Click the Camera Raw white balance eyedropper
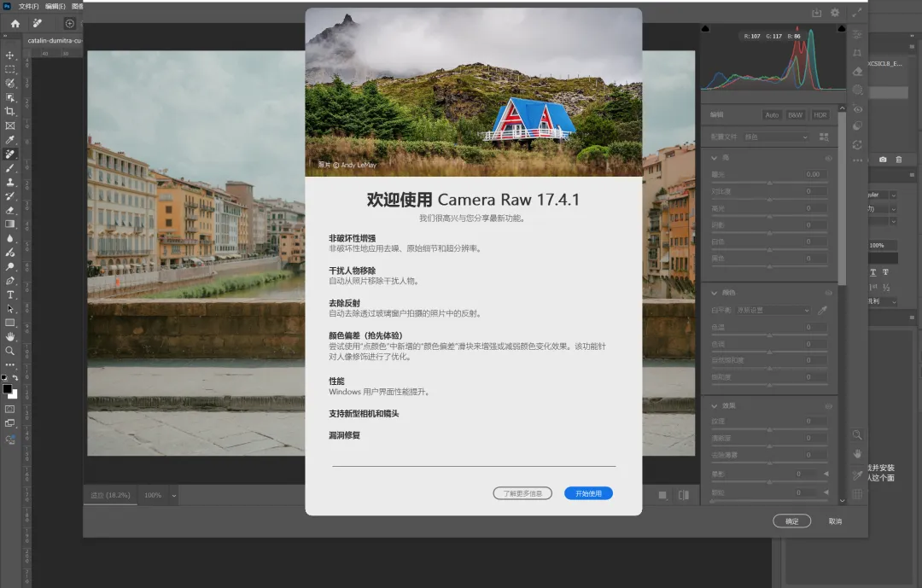The width and height of the screenshot is (922, 588). [823, 310]
